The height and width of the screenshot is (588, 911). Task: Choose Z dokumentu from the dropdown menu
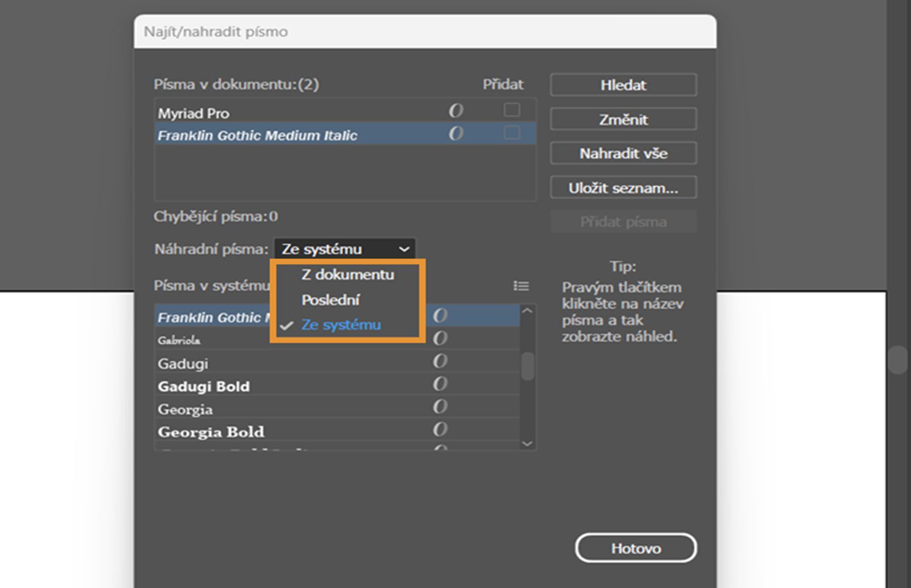[347, 275]
